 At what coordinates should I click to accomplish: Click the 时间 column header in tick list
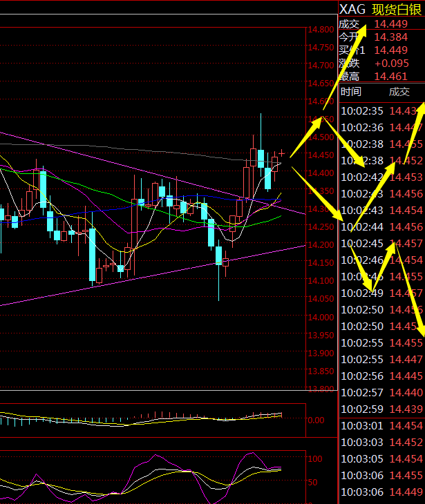click(x=350, y=92)
